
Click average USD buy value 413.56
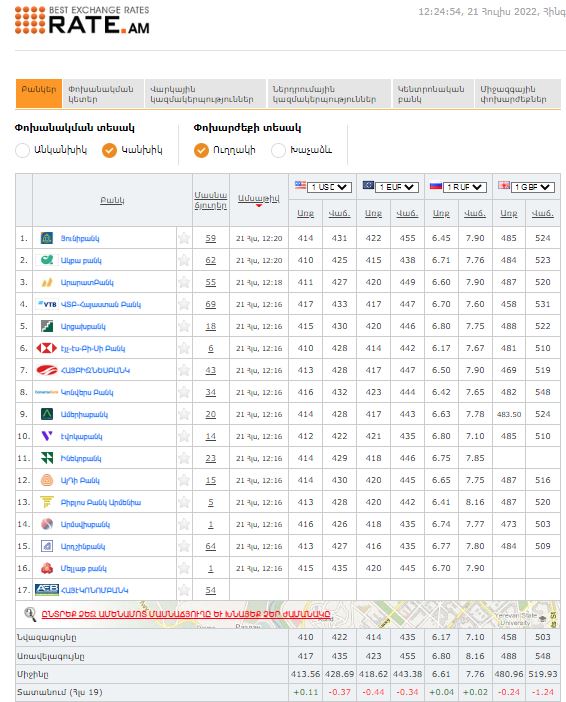[x=305, y=674]
